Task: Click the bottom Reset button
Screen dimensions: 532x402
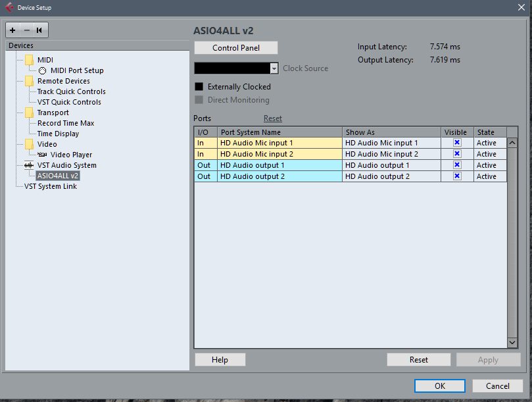Action: (x=419, y=360)
